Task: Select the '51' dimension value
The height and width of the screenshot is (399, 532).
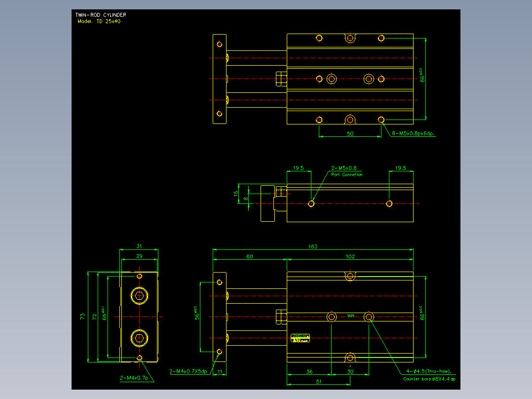Action: click(x=319, y=381)
